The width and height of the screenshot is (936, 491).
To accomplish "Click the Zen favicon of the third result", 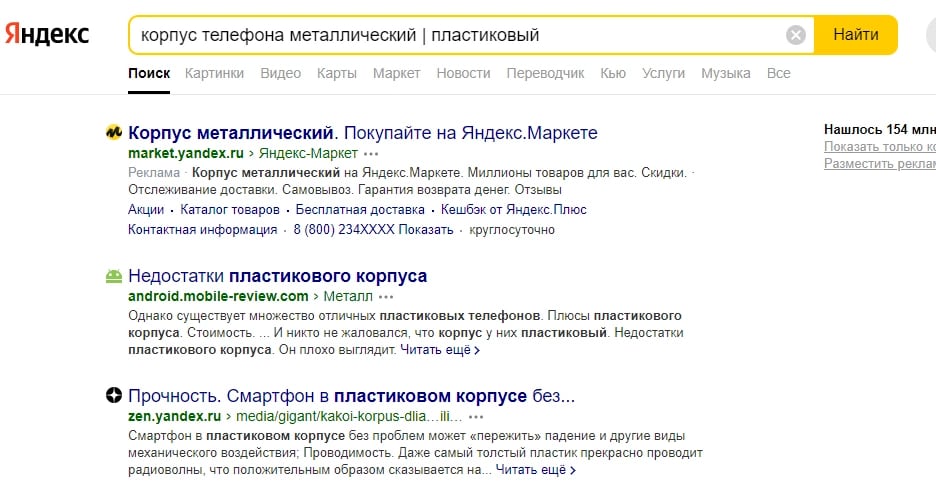I will (113, 395).
